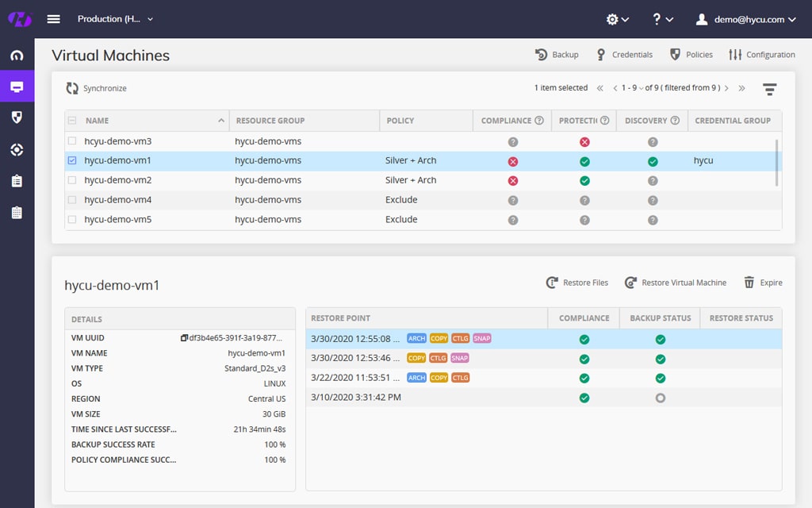This screenshot has width=812, height=508.
Task: Click green discovery status of hycu-demo-vm1
Action: (x=653, y=161)
